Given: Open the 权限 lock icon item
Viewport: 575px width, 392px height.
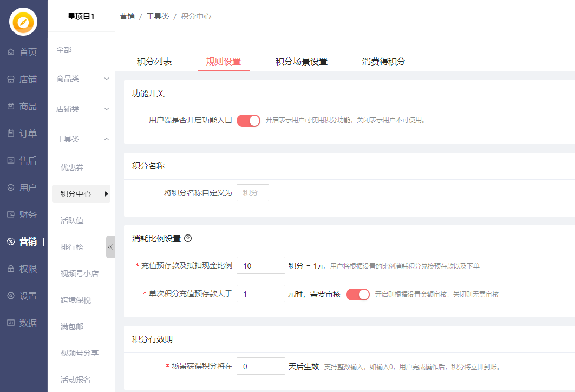Looking at the screenshot, I should pos(11,269).
